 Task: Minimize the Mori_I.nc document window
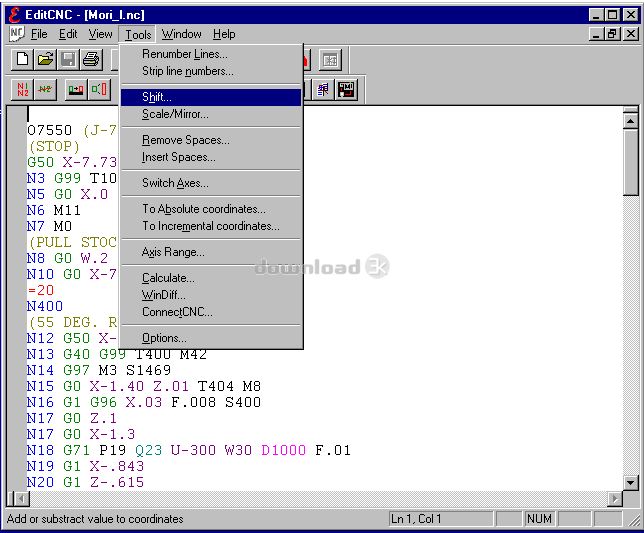coord(597,34)
